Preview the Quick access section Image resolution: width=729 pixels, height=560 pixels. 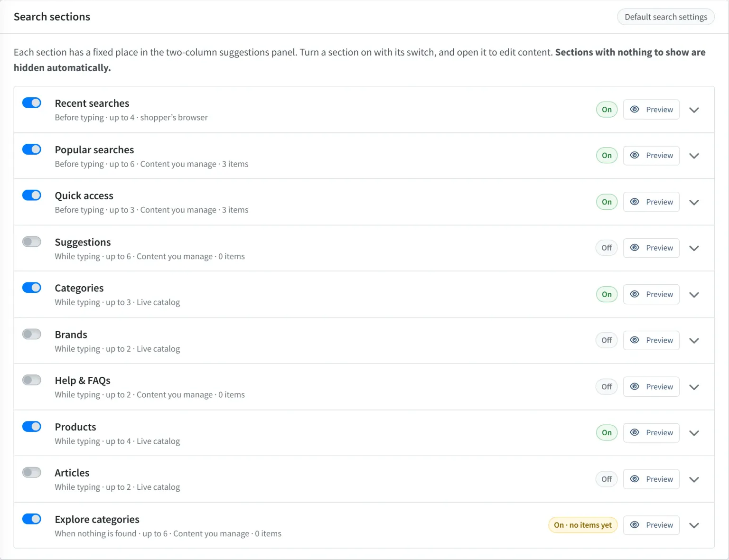(x=651, y=202)
